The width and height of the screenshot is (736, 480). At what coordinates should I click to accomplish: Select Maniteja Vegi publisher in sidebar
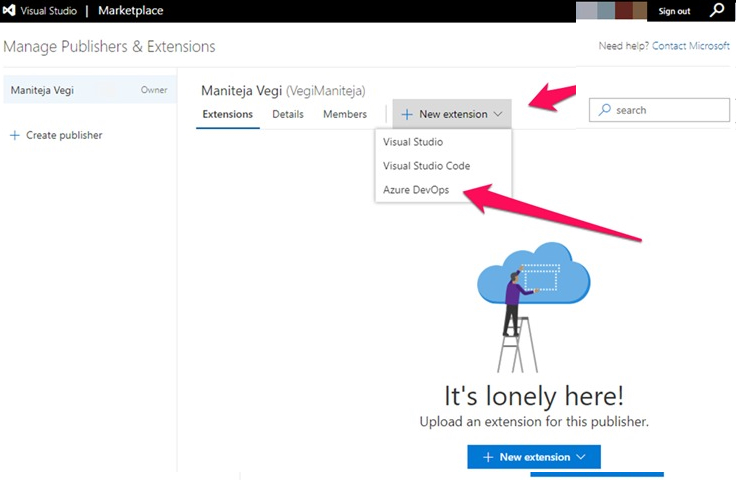tap(42, 90)
